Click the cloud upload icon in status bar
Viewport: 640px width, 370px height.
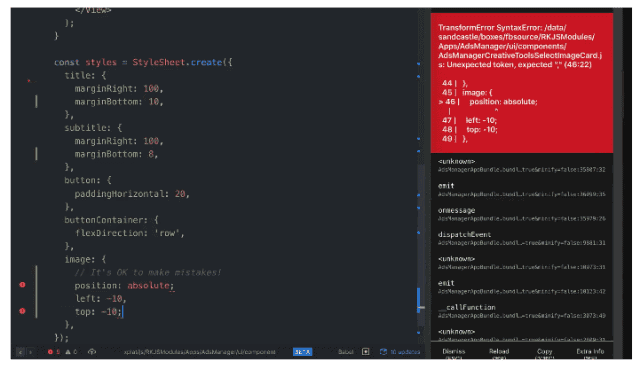coord(92,352)
